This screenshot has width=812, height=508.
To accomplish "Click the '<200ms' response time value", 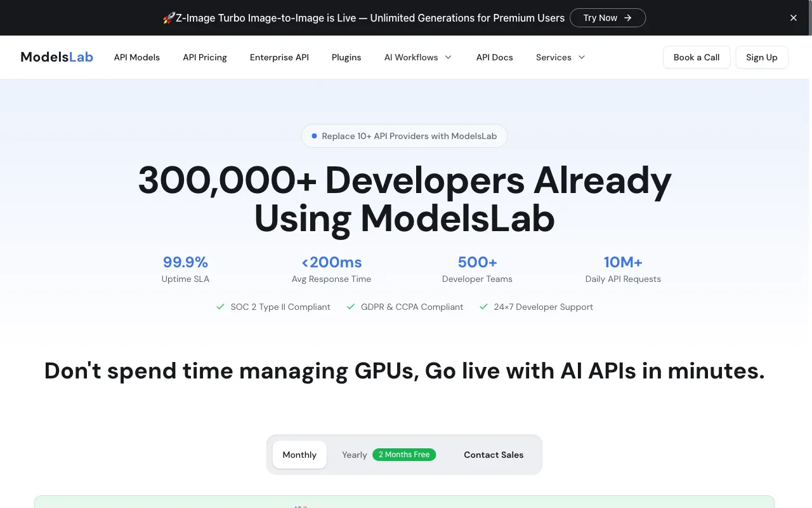I will [332, 262].
